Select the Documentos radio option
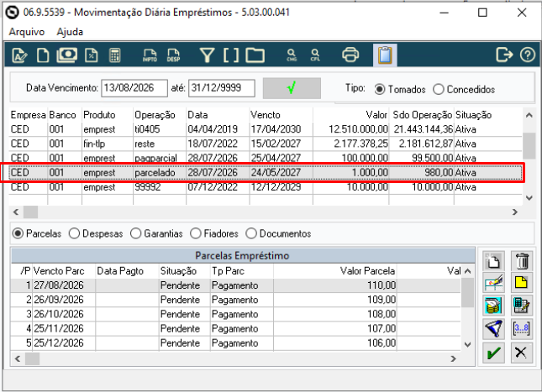 (x=278, y=234)
